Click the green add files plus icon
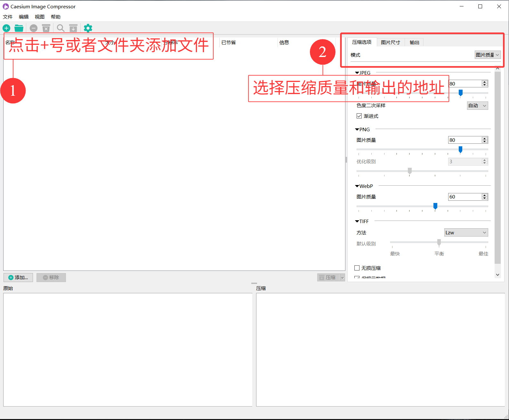The width and height of the screenshot is (509, 420). point(6,28)
